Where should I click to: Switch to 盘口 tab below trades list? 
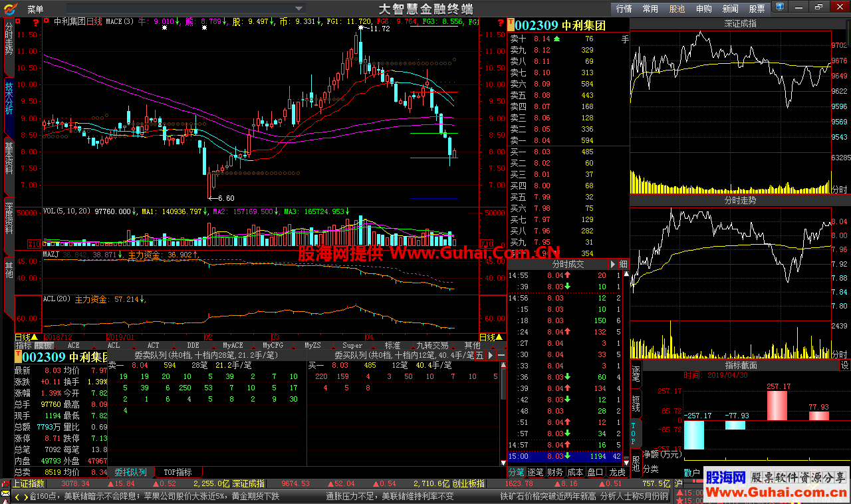(595, 472)
